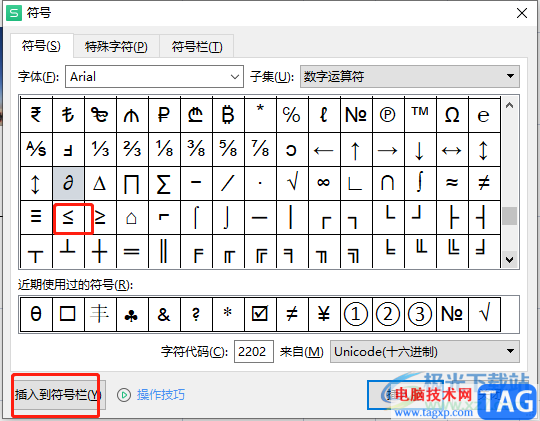Open the 来自 Unicode encoding dropdown
540x421 pixels.
[x=425, y=352]
